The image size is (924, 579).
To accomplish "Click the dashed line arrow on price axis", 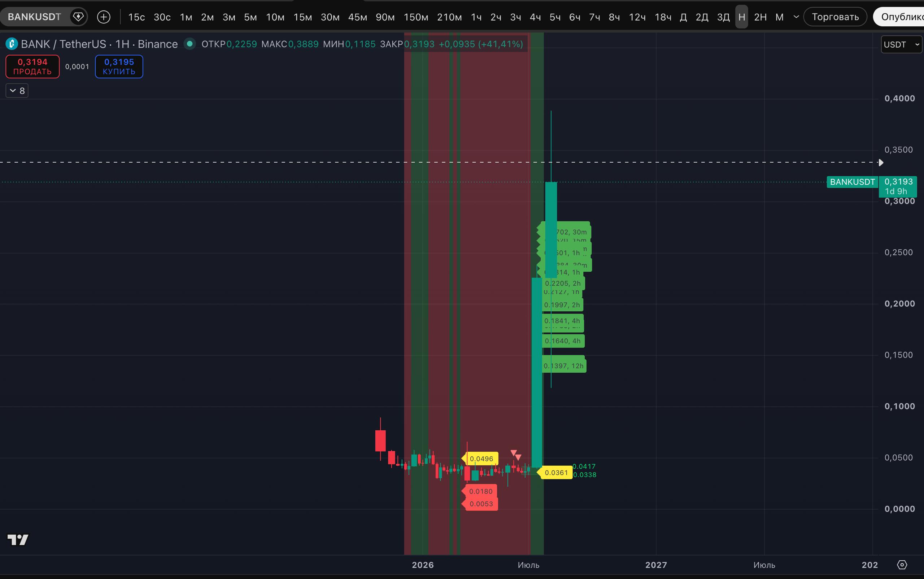I will 881,162.
